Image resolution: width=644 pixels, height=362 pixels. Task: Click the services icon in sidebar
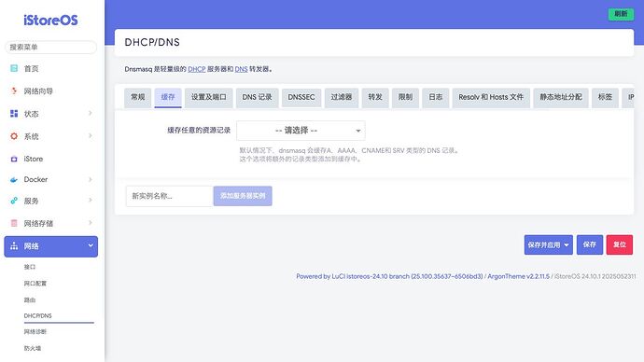(x=14, y=201)
